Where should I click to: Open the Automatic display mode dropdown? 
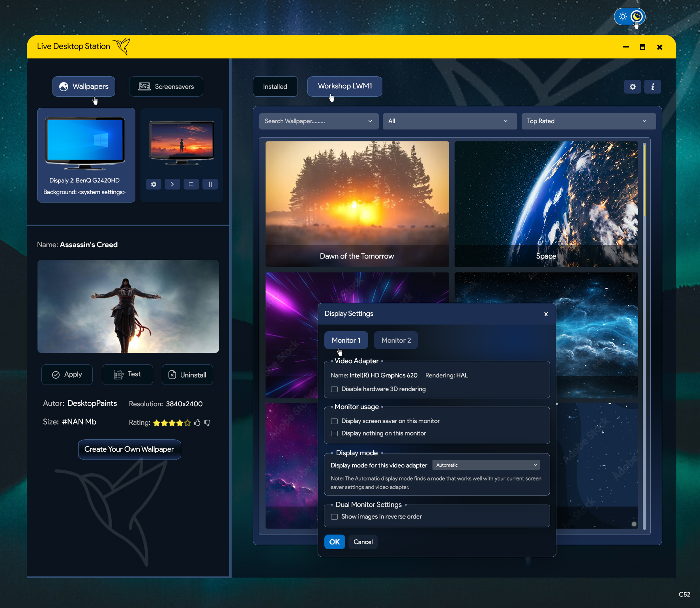coord(486,465)
